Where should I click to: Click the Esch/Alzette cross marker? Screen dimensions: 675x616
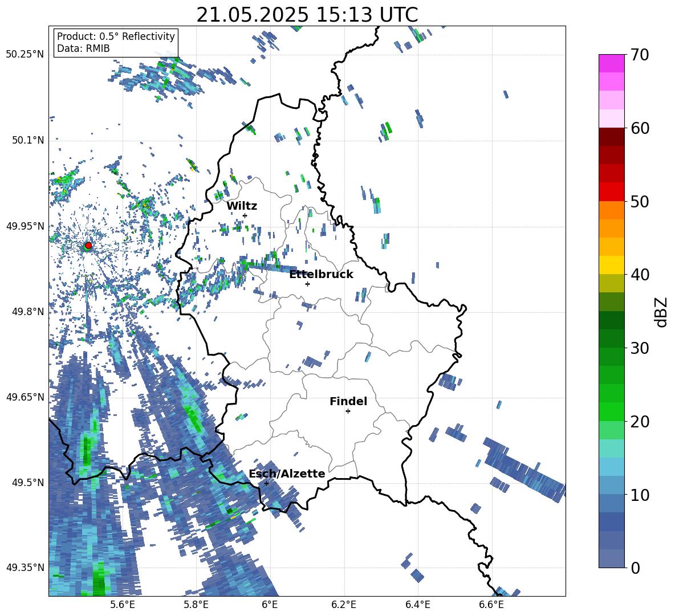pyautogui.click(x=266, y=483)
